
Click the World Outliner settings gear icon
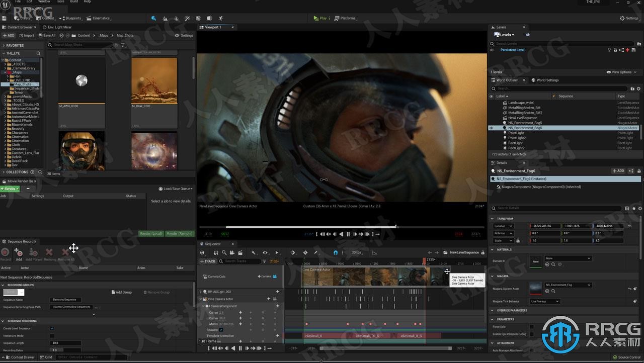[638, 88]
